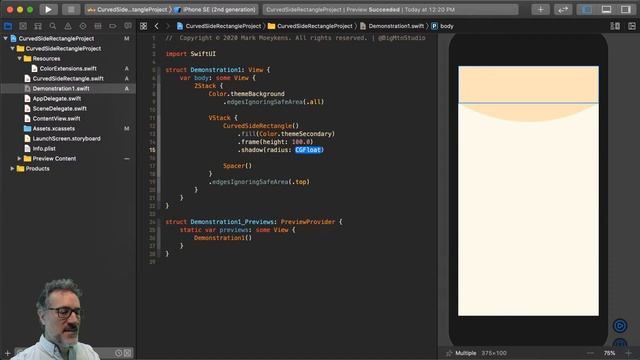This screenshot has height=360, width=640.
Task: Open the Breakpoint navigator
Action: pos(113,26)
